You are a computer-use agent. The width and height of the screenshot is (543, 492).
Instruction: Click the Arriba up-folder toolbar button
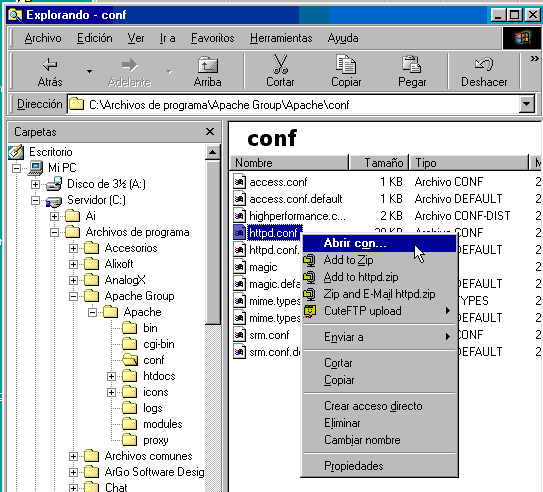click(207, 72)
